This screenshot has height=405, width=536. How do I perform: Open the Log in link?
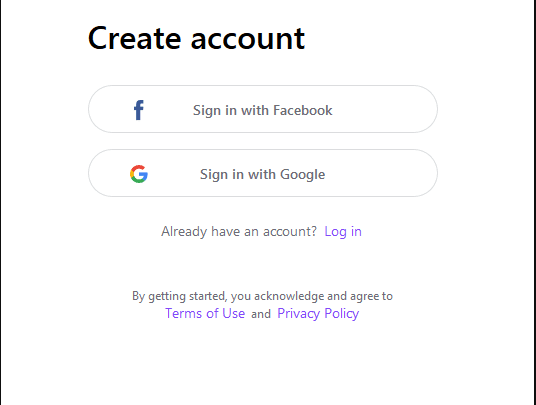343,232
